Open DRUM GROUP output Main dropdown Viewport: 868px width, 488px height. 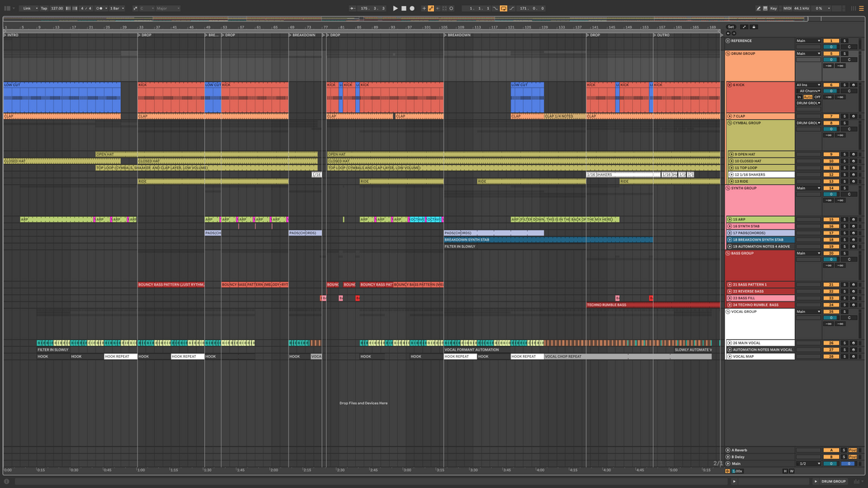[809, 53]
